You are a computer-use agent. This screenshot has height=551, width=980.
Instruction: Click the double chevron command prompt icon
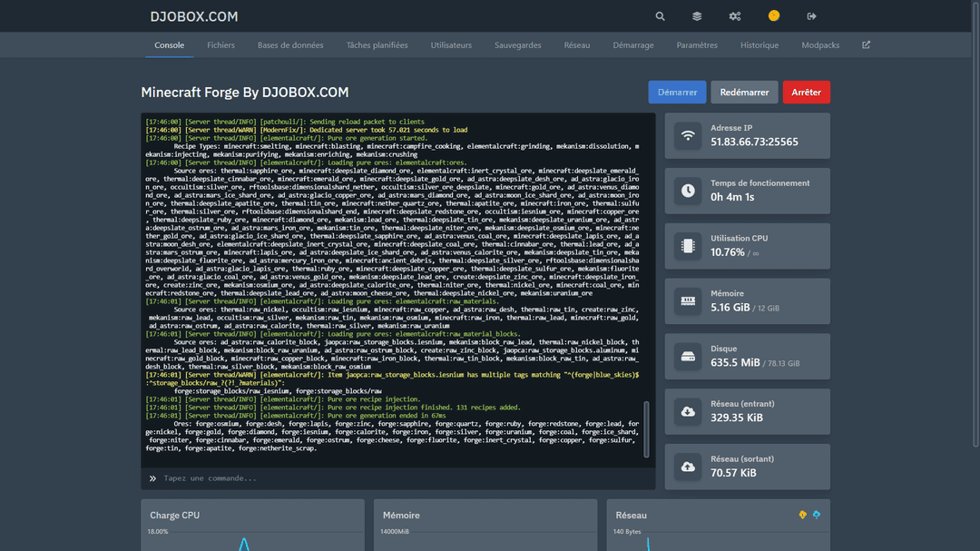pos(152,478)
